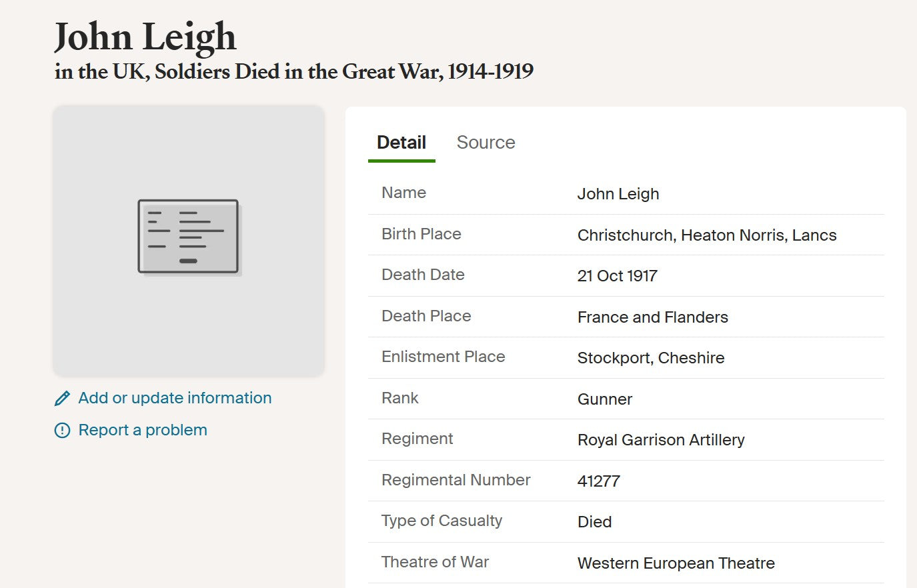This screenshot has width=917, height=588.
Task: Click the collection subtitle UK, Soldiers Died in the Great War
Action: [293, 71]
